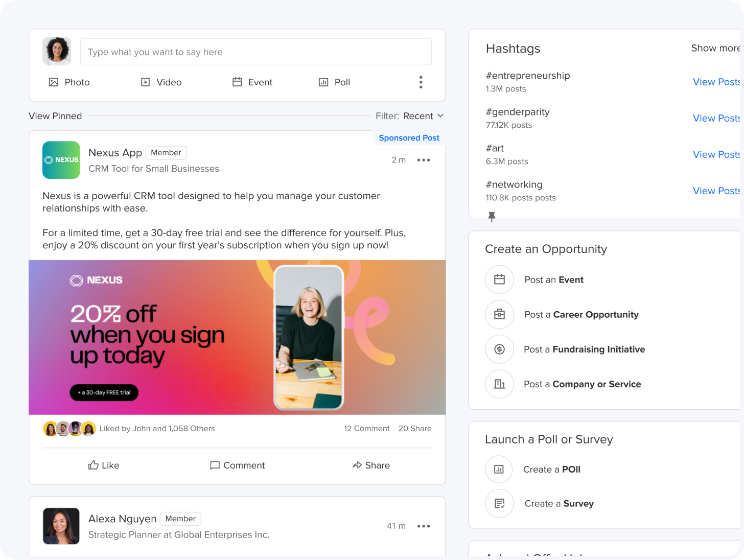Screen dimensions: 744x560
Task: Type in the 'say here' input field
Action: pos(256,52)
